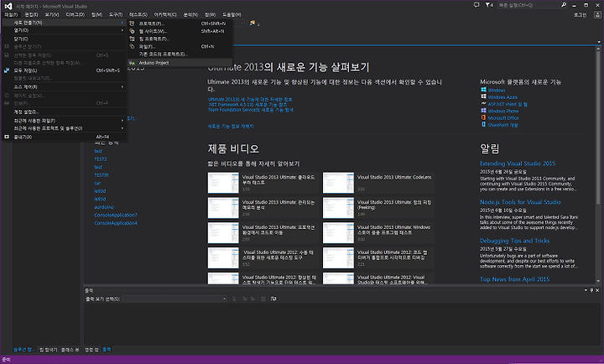Click the 웹 사이트(W)... globe icon
Screen dimensions: 604x364
pyautogui.click(x=133, y=31)
